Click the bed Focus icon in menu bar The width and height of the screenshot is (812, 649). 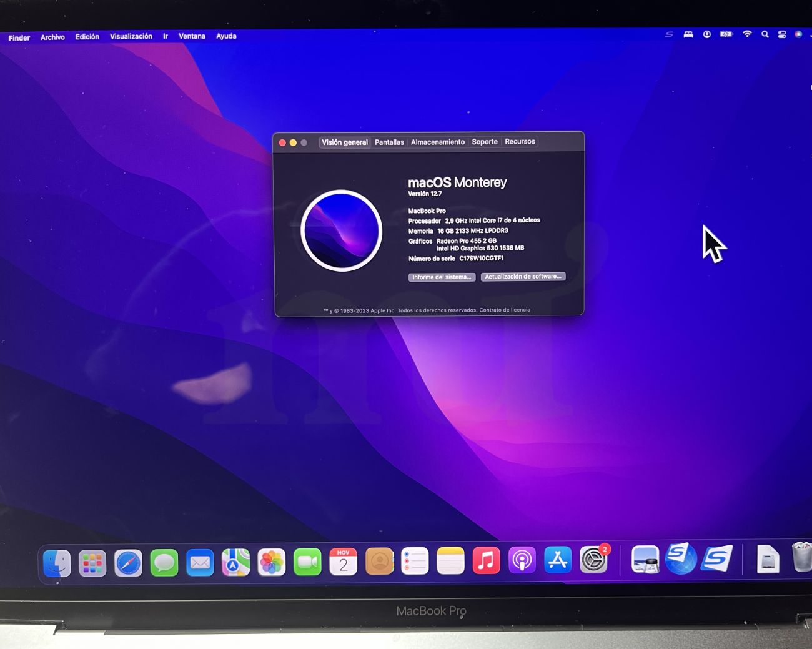click(x=688, y=35)
